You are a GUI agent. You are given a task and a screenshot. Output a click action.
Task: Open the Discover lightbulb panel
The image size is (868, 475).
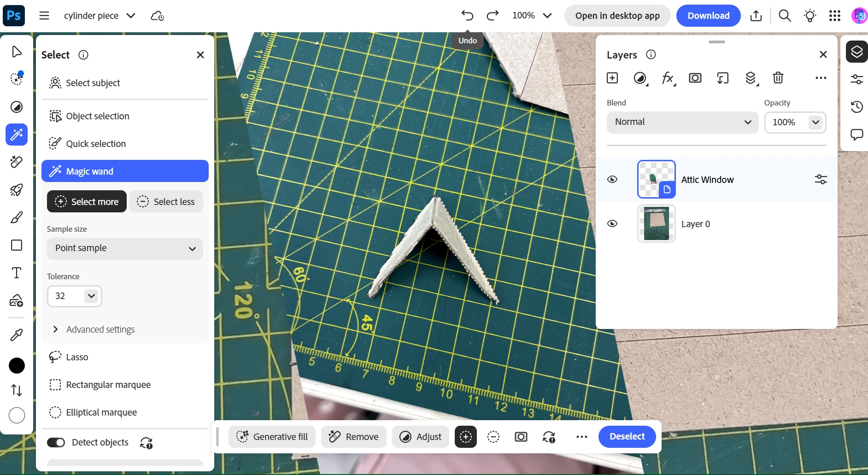(x=810, y=16)
